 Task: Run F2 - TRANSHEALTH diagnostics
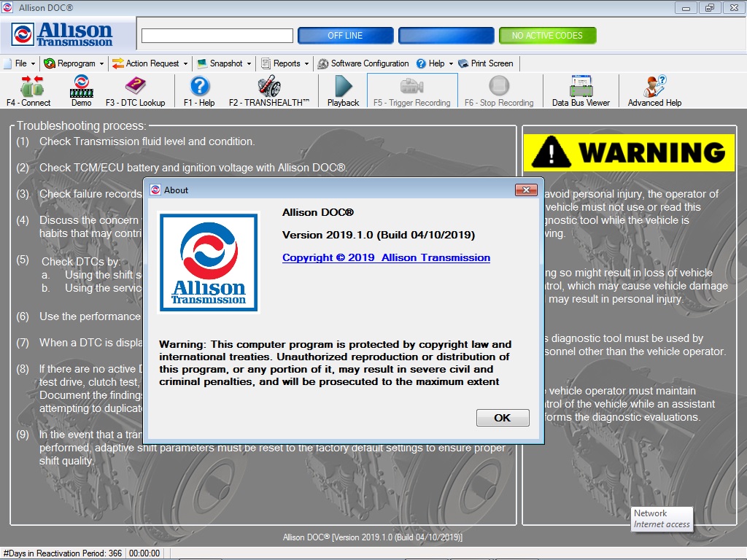[268, 90]
